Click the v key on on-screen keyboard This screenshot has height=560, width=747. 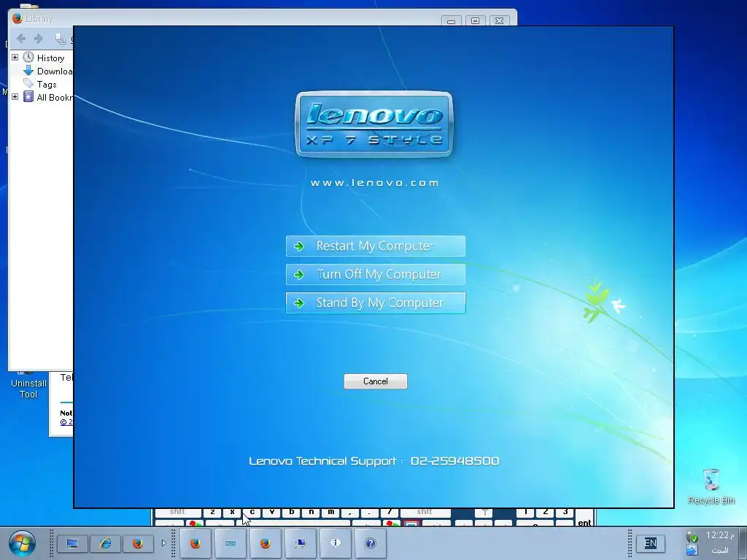coord(271,513)
